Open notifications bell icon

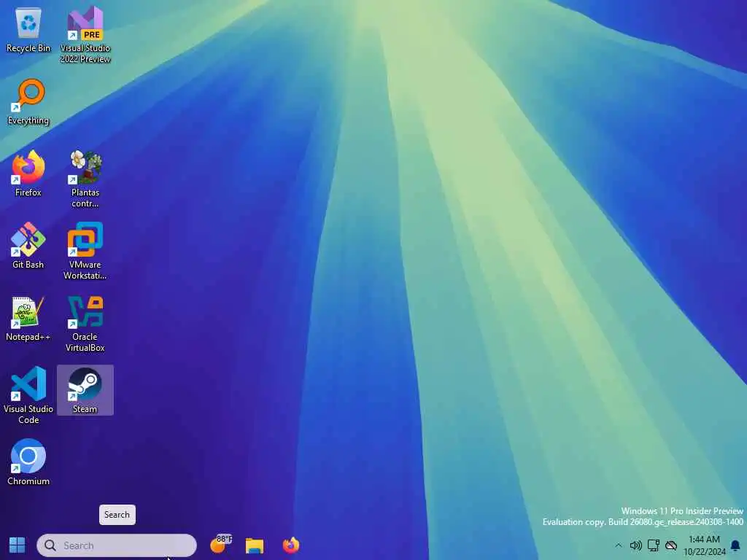coord(735,545)
